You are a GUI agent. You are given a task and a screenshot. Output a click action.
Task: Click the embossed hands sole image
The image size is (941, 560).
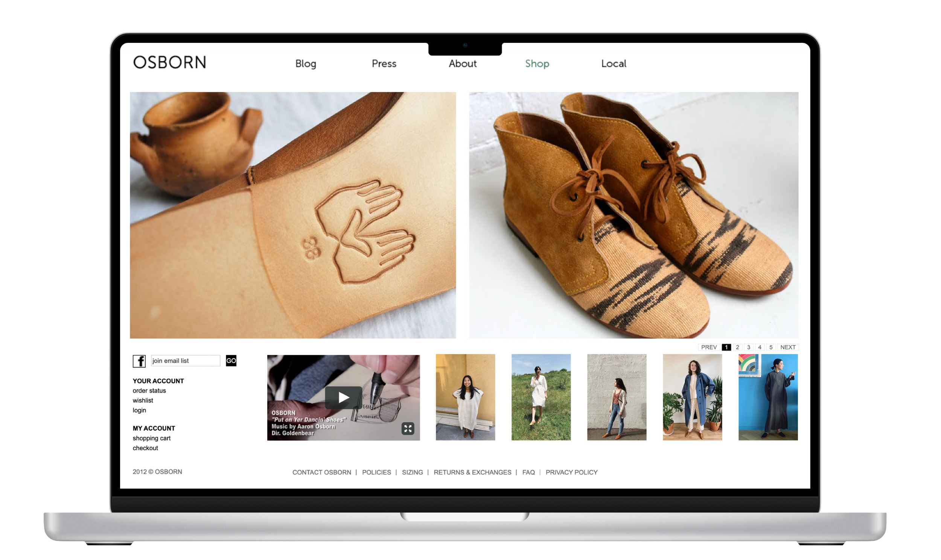[x=292, y=215]
